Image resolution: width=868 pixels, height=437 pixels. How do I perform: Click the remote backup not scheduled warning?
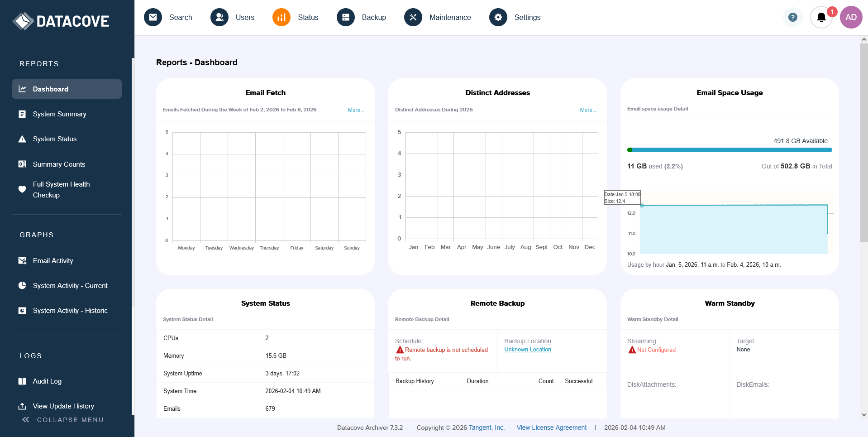442,354
